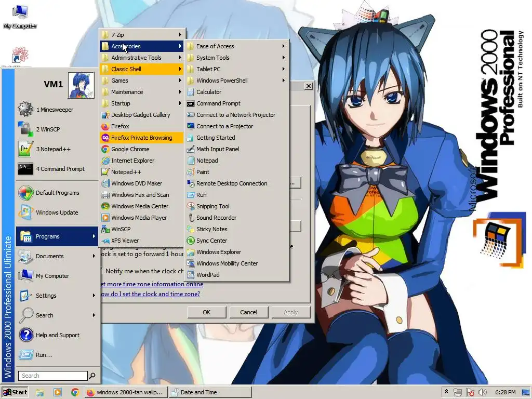Focus the Start menu Search box

click(x=53, y=376)
